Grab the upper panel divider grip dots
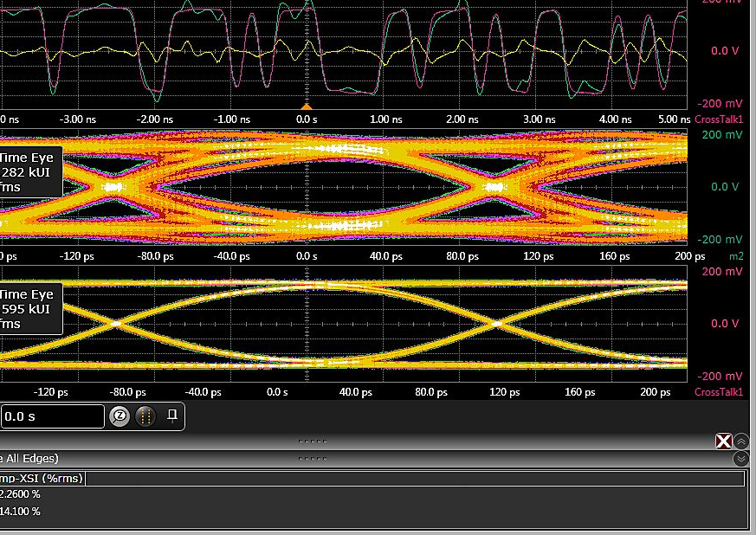The height and width of the screenshot is (535, 756). coord(312,441)
